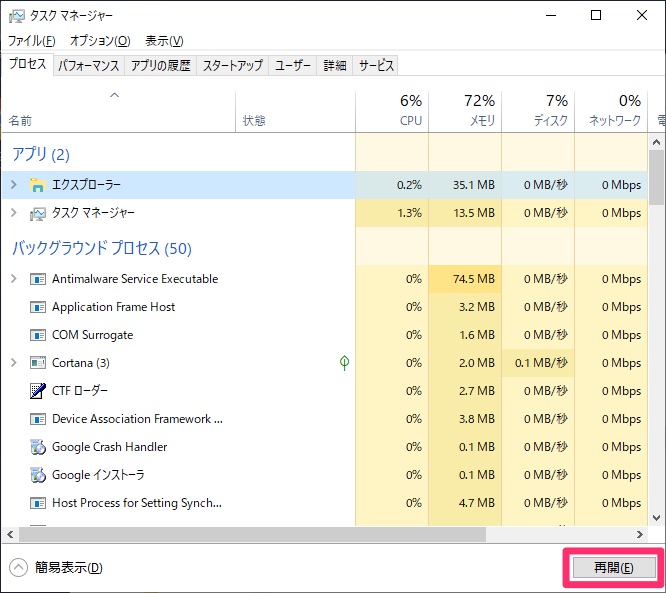This screenshot has width=666, height=593.
Task: Click the vertical scrollbar up arrow
Action: point(657,142)
